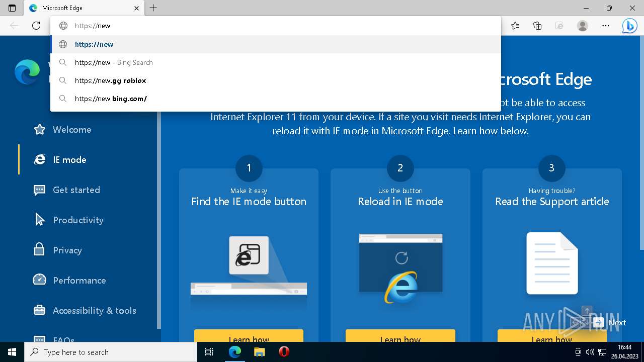The width and height of the screenshot is (644, 362).
Task: Open Performance sidebar item
Action: pyautogui.click(x=79, y=281)
